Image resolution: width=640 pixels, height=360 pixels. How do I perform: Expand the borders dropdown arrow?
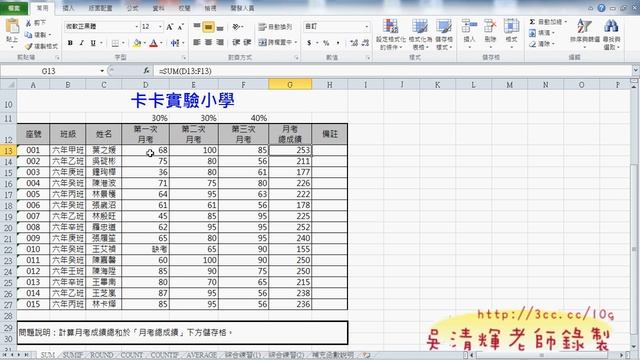(123, 43)
